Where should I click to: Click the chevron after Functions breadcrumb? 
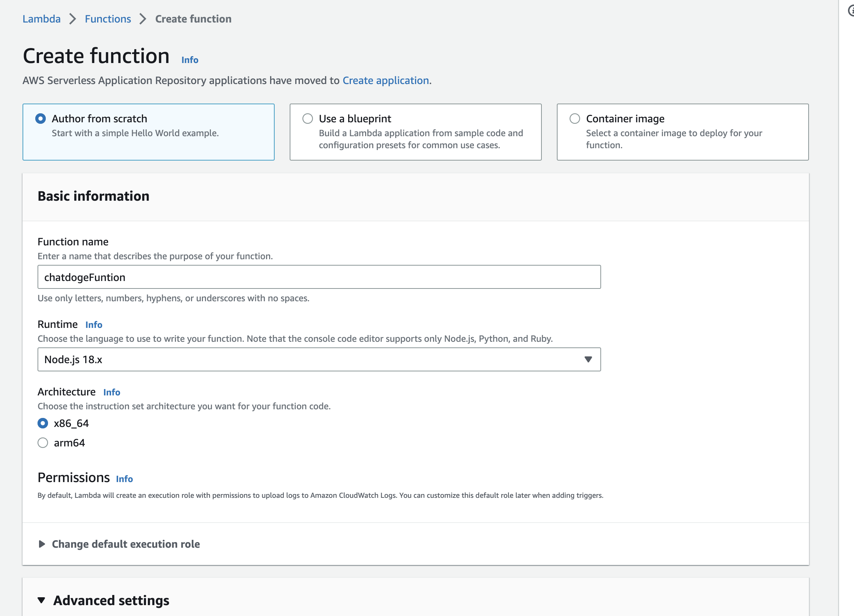tap(143, 19)
